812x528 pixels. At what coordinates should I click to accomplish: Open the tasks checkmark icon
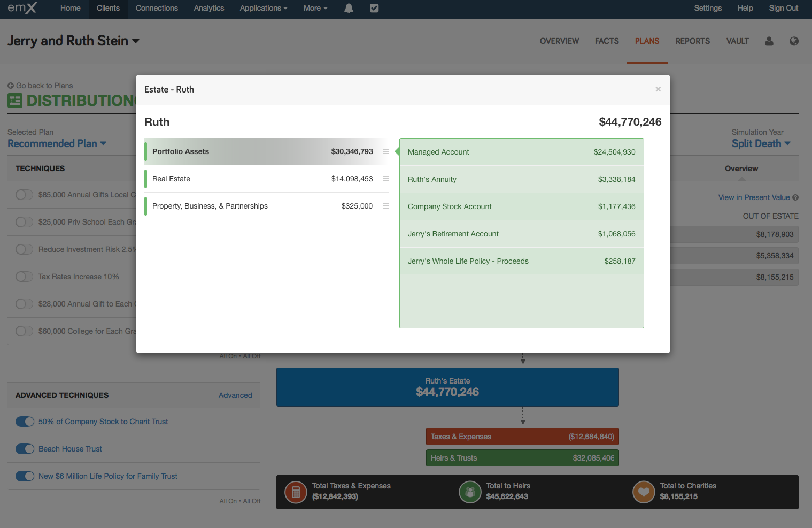tap(374, 8)
